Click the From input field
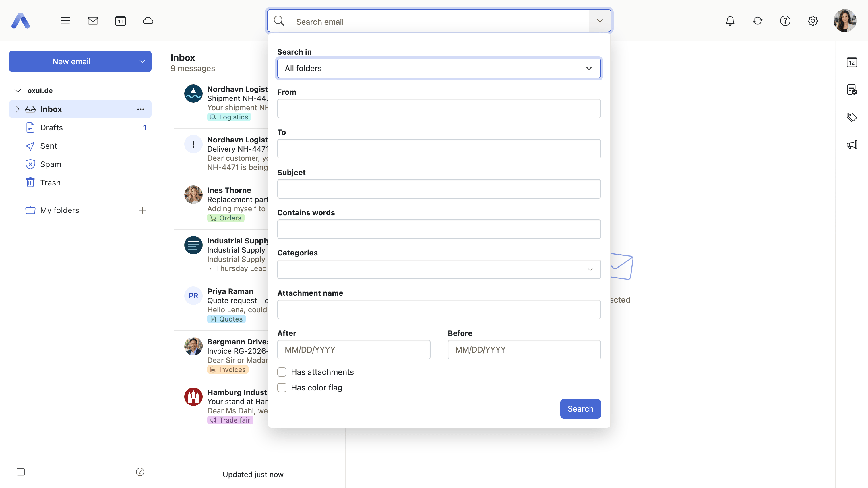 439,109
